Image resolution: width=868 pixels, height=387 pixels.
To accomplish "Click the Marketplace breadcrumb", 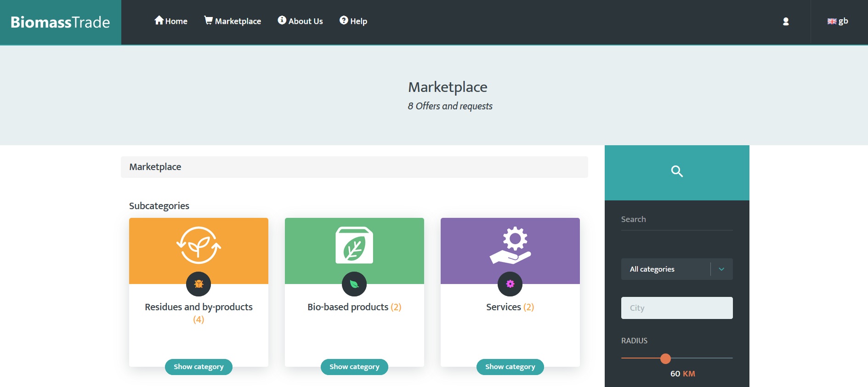I will [x=155, y=167].
